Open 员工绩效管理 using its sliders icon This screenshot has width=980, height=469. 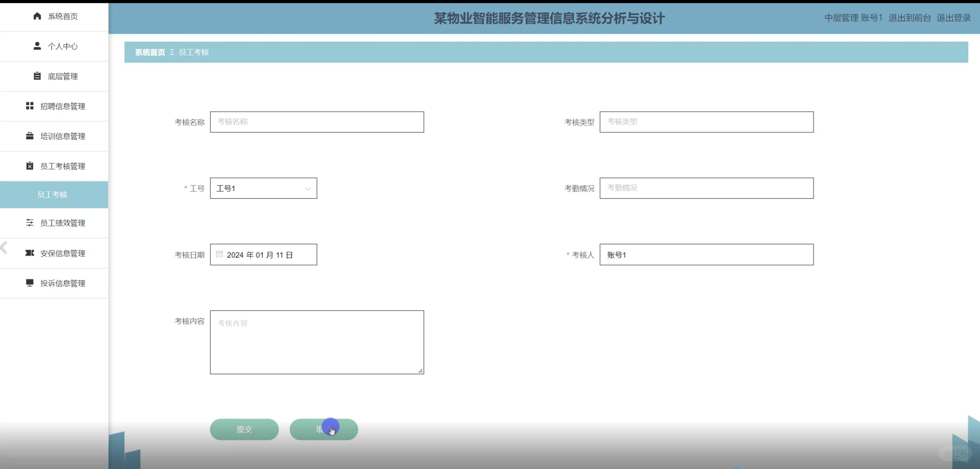(x=29, y=223)
